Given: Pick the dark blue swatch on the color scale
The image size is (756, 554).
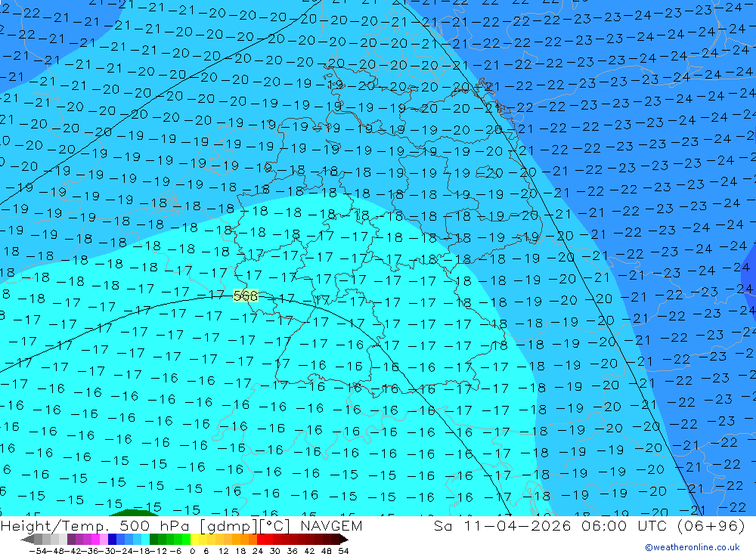Looking at the screenshot, I should 112,540.
